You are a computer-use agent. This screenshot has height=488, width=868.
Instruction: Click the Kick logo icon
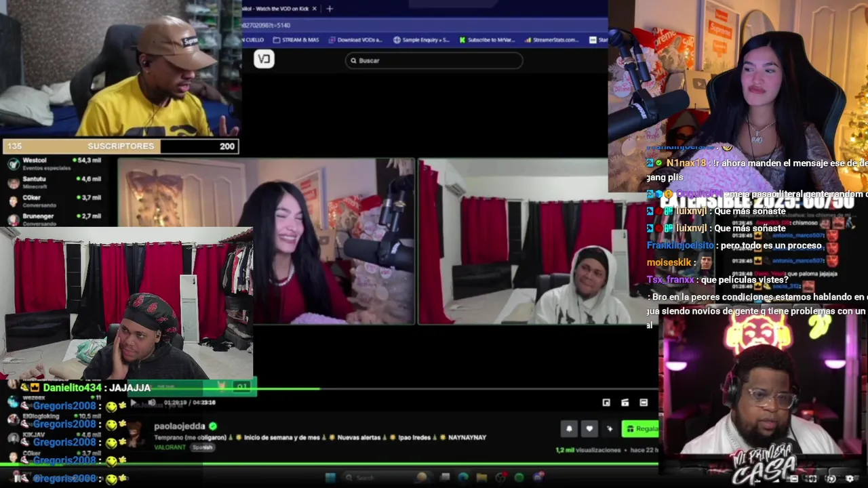point(264,59)
